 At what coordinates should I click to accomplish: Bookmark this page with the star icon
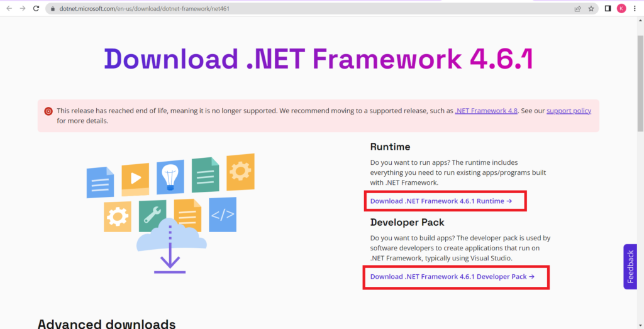(591, 9)
